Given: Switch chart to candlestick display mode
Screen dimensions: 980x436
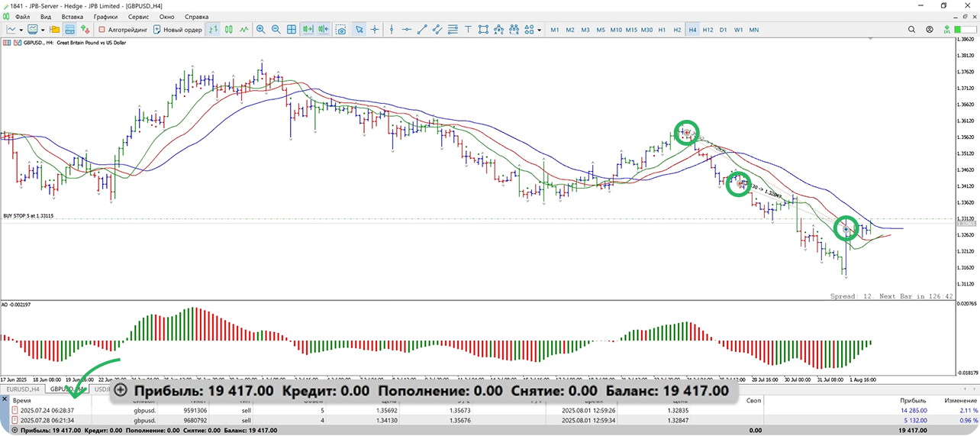Looking at the screenshot, I should pyautogui.click(x=228, y=30).
